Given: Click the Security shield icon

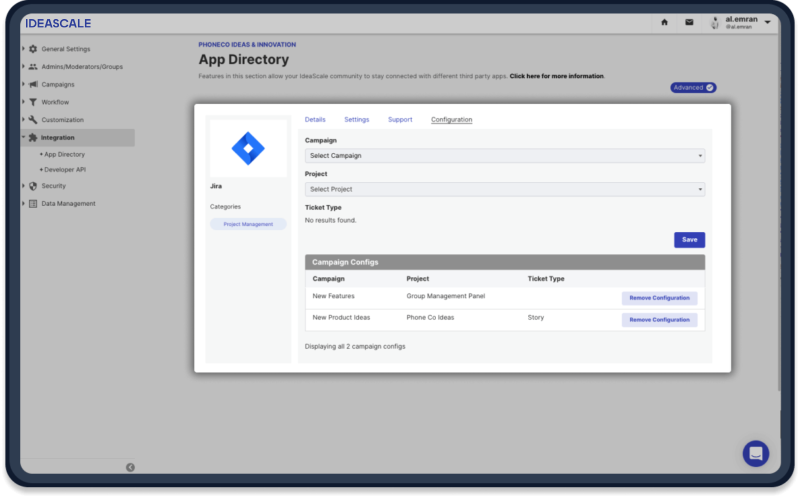Looking at the screenshot, I should pos(33,186).
